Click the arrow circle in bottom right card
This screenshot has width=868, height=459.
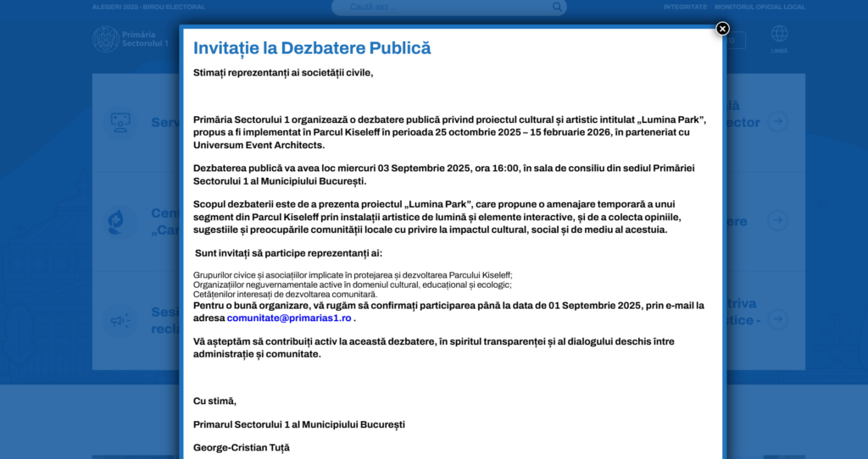[x=778, y=319]
